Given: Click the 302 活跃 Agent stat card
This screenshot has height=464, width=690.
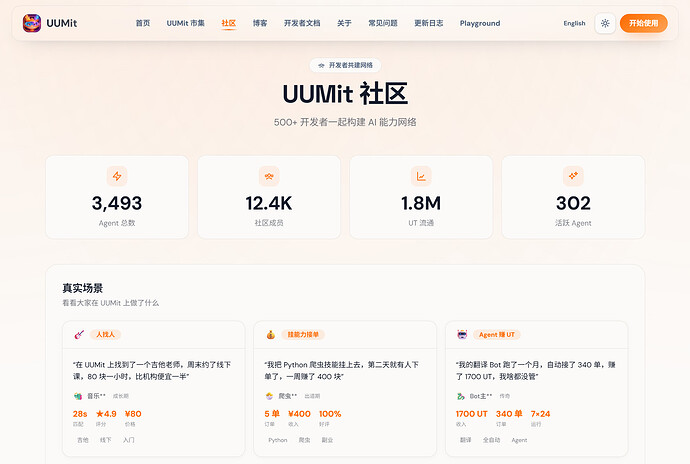Looking at the screenshot, I should coord(573,197).
